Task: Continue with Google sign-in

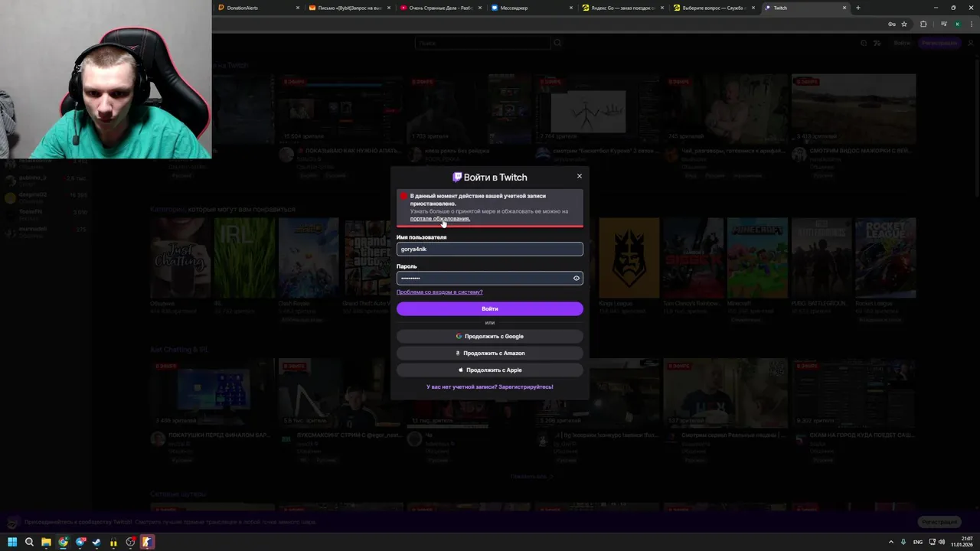Action: point(489,336)
